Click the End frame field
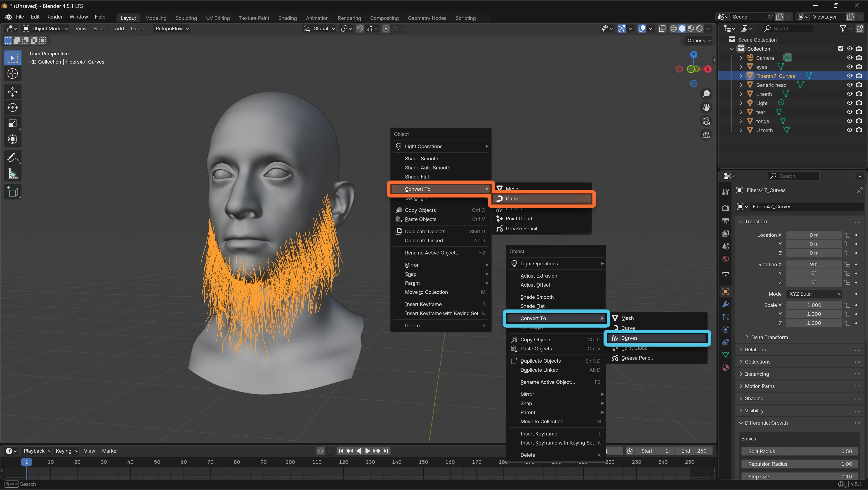The width and height of the screenshot is (868, 490). coord(693,451)
